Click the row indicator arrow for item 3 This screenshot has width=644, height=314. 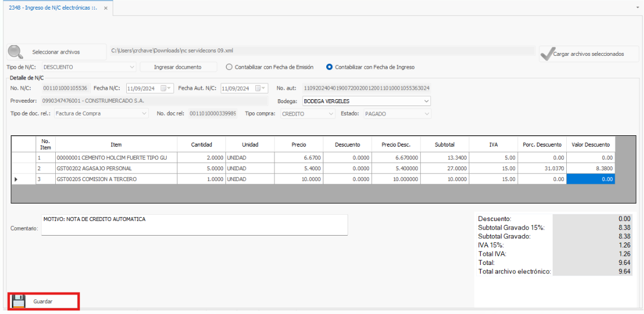[15, 179]
